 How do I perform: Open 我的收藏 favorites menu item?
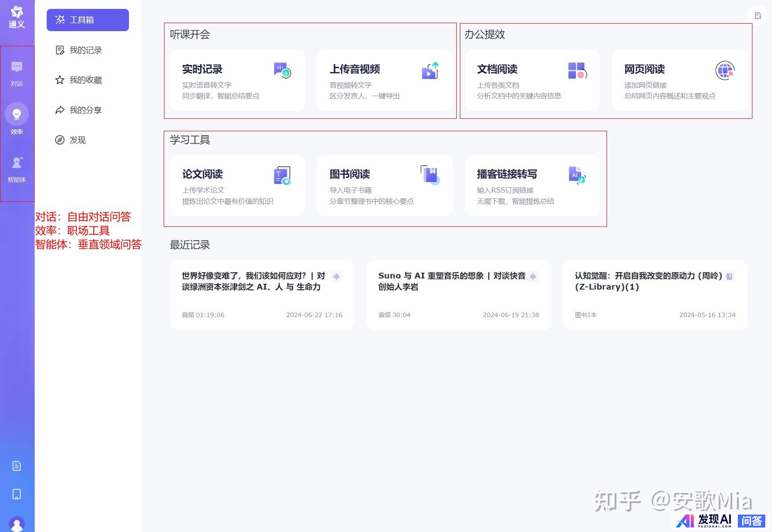coord(79,80)
